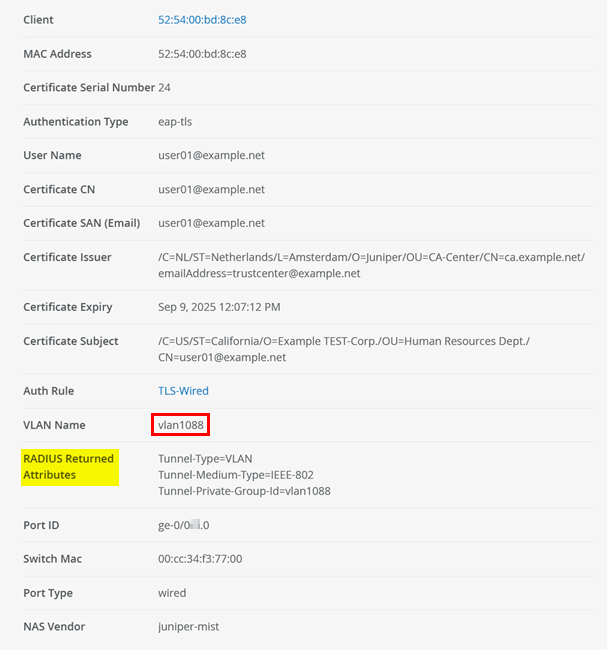Click the RADIUS Returned Attributes label

[x=69, y=467]
